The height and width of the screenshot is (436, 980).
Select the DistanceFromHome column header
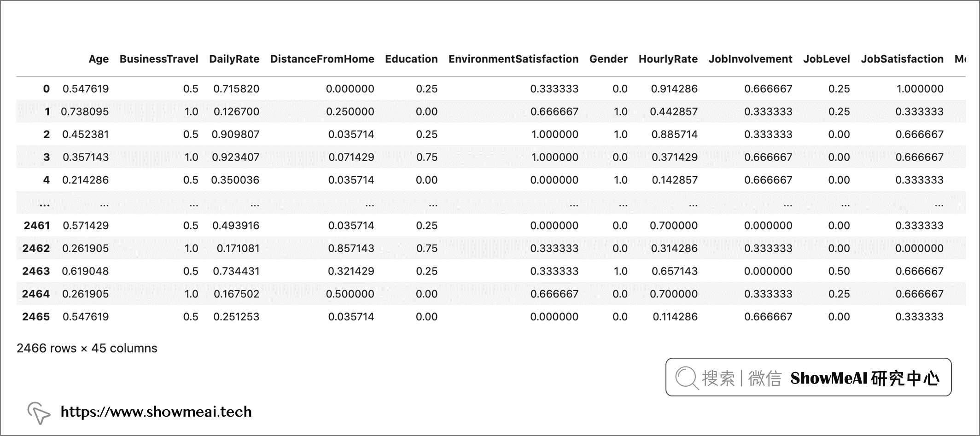(x=322, y=59)
